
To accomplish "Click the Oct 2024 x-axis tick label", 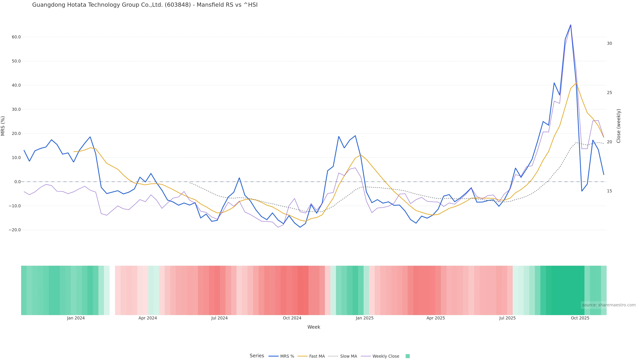I will click(x=292, y=318).
